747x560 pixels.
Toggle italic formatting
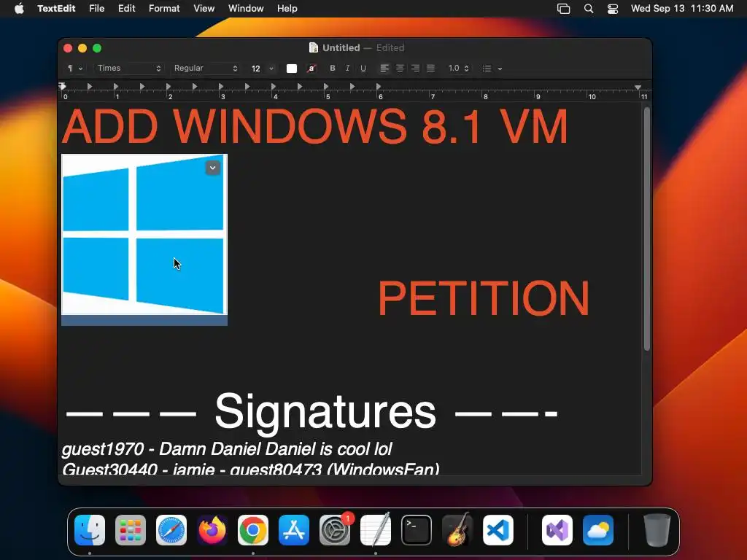click(348, 69)
